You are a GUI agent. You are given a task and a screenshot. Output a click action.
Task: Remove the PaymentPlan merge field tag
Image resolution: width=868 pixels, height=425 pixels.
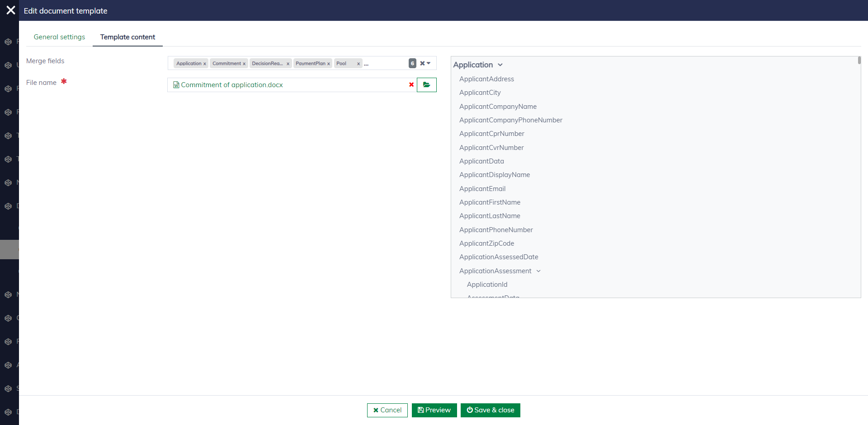pos(329,64)
